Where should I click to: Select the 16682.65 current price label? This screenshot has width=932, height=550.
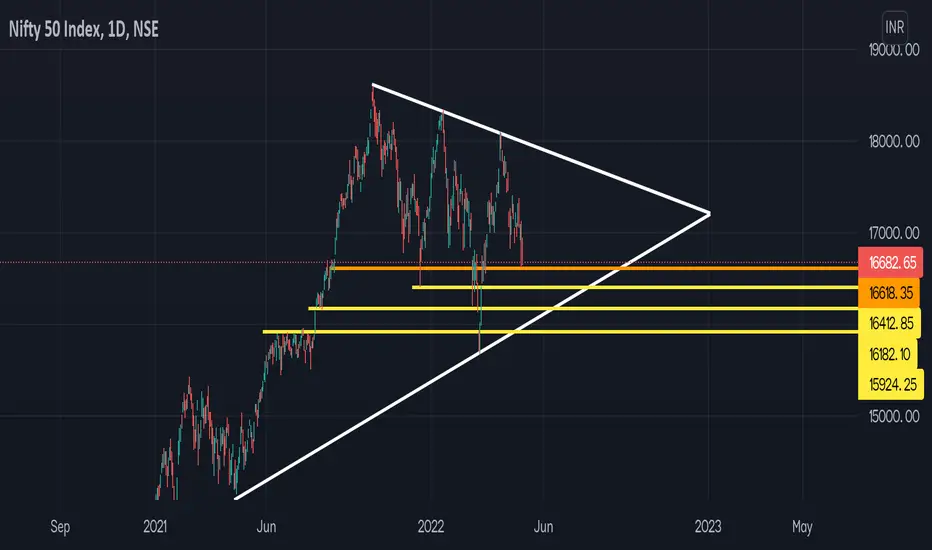coord(890,262)
